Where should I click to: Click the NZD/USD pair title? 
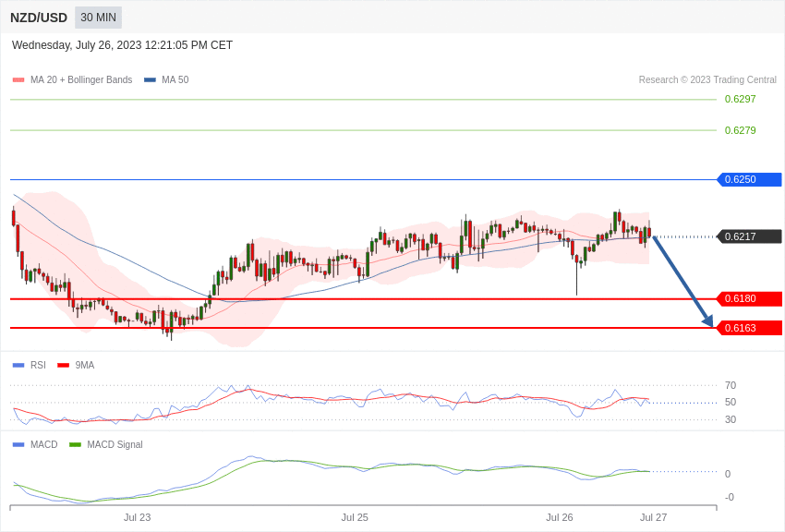pyautogui.click(x=39, y=18)
